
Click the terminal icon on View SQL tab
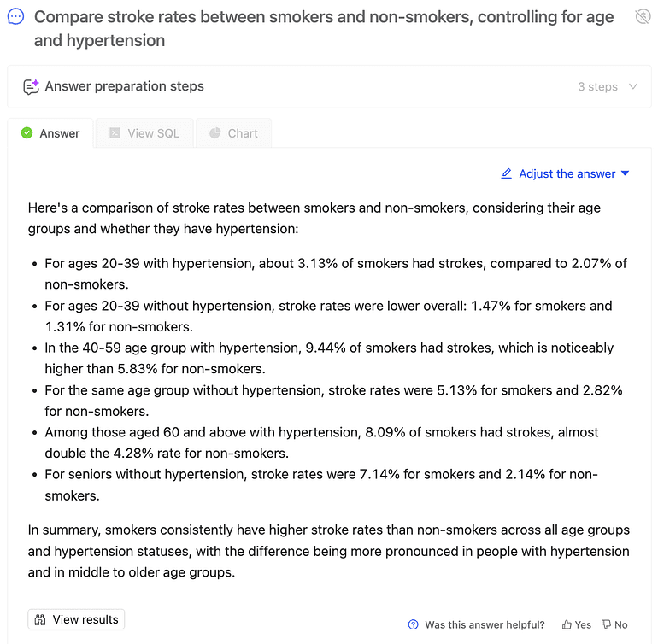coord(115,133)
